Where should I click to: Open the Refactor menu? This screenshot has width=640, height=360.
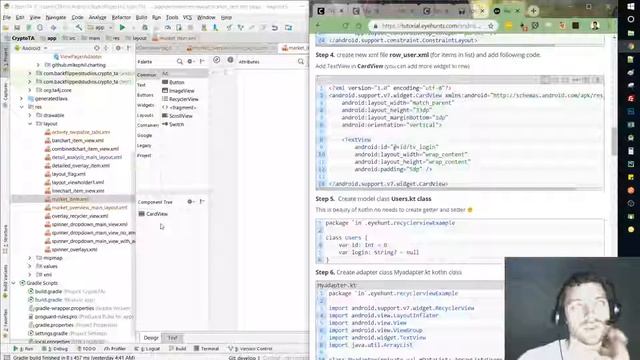[121, 18]
